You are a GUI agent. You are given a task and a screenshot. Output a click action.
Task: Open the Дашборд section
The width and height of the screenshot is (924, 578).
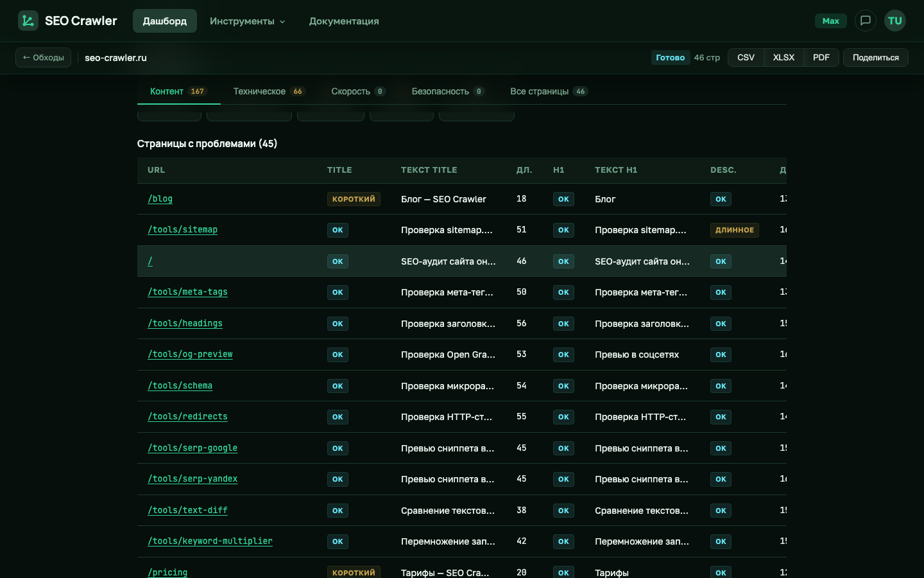[165, 21]
